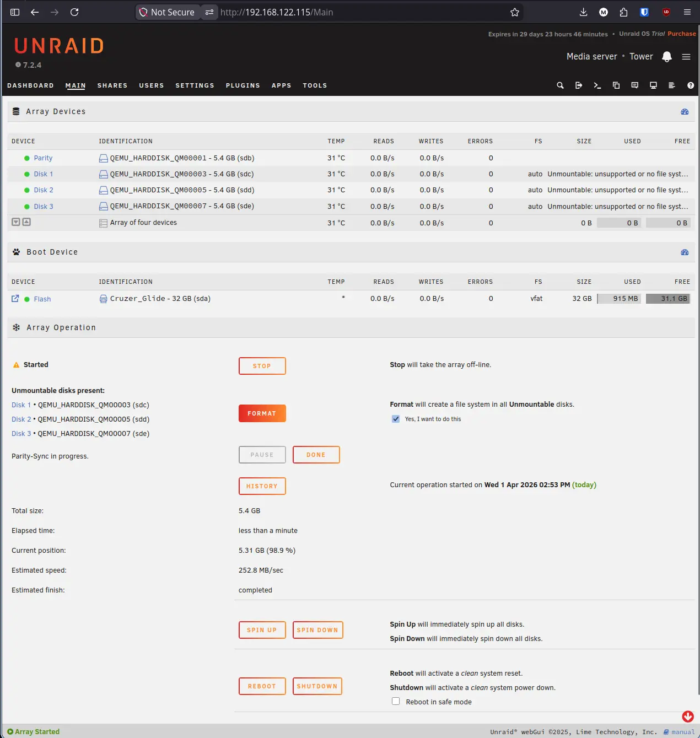
Task: Open Disk 3 link under Unmountable disks
Action: pos(21,434)
